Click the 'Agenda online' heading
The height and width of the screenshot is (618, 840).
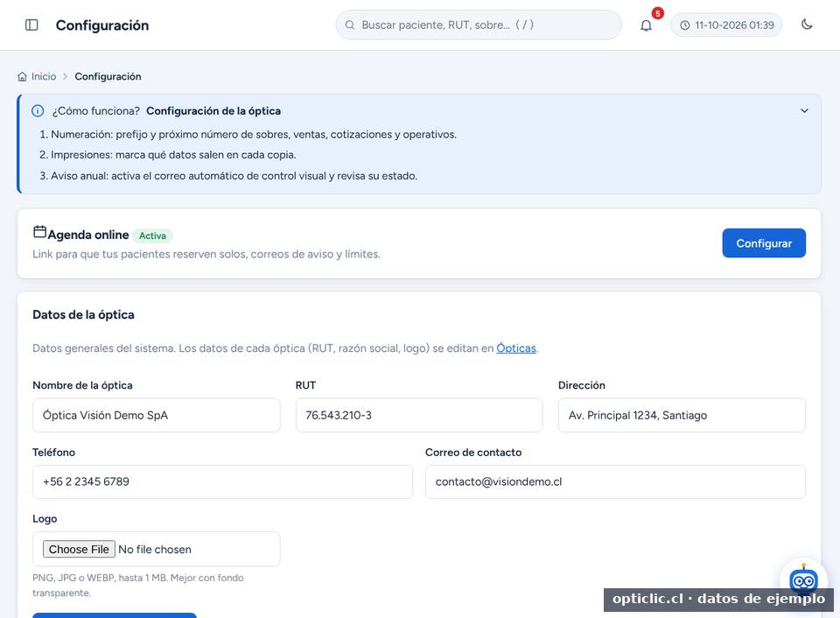88,235
